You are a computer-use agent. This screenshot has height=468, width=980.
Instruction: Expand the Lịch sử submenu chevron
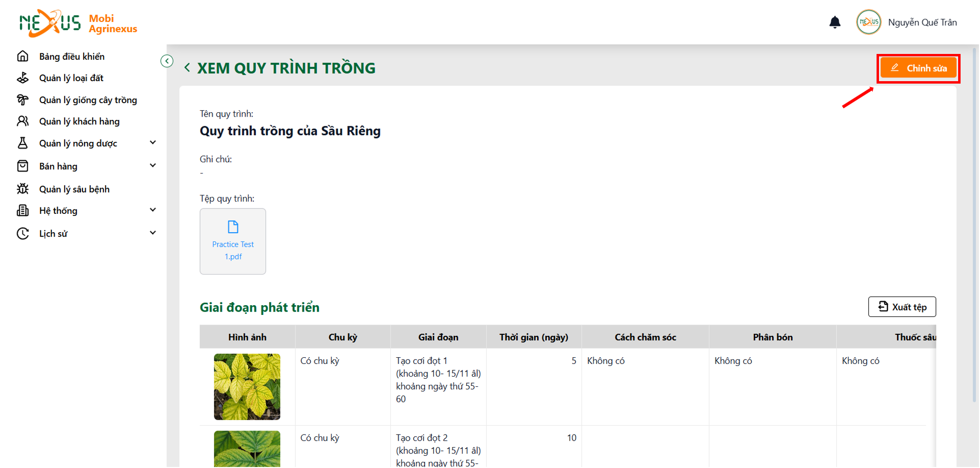click(153, 233)
